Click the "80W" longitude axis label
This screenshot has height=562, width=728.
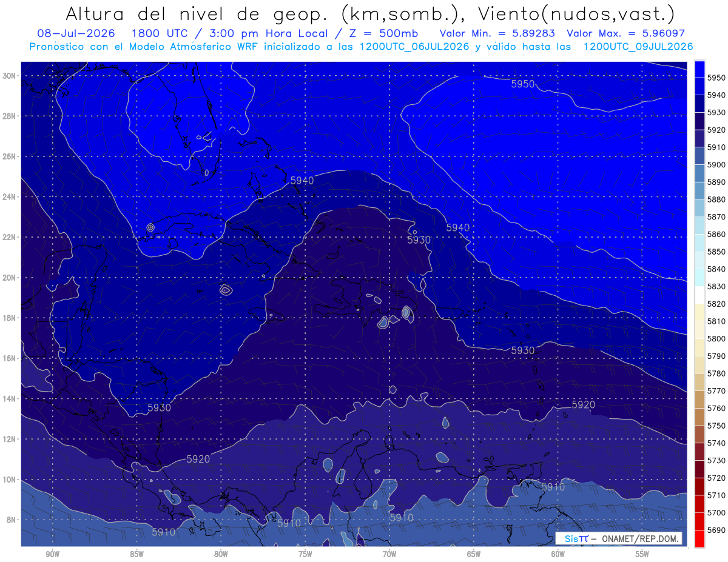click(x=221, y=555)
